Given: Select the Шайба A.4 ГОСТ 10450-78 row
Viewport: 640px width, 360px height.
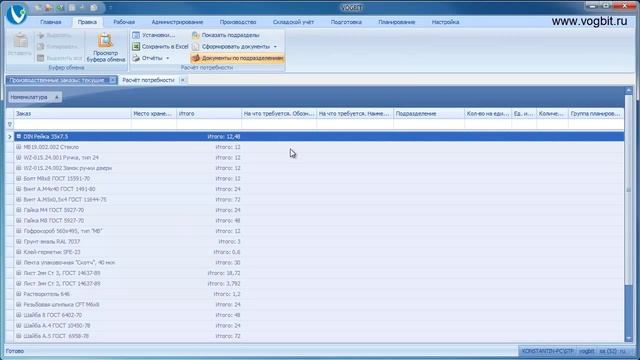Looking at the screenshot, I should pos(319,325).
